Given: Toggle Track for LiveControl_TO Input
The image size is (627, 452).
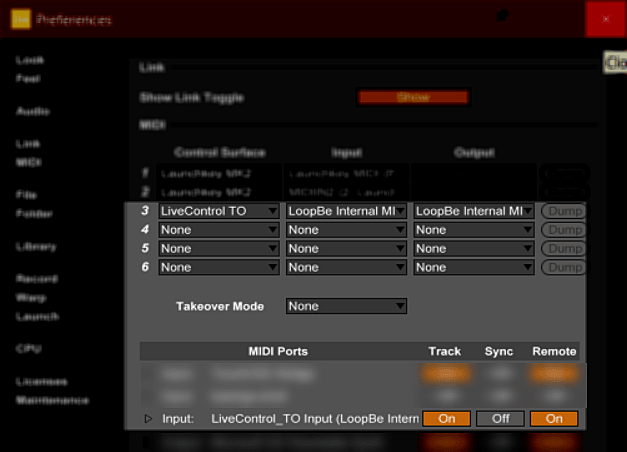Looking at the screenshot, I should click(446, 419).
